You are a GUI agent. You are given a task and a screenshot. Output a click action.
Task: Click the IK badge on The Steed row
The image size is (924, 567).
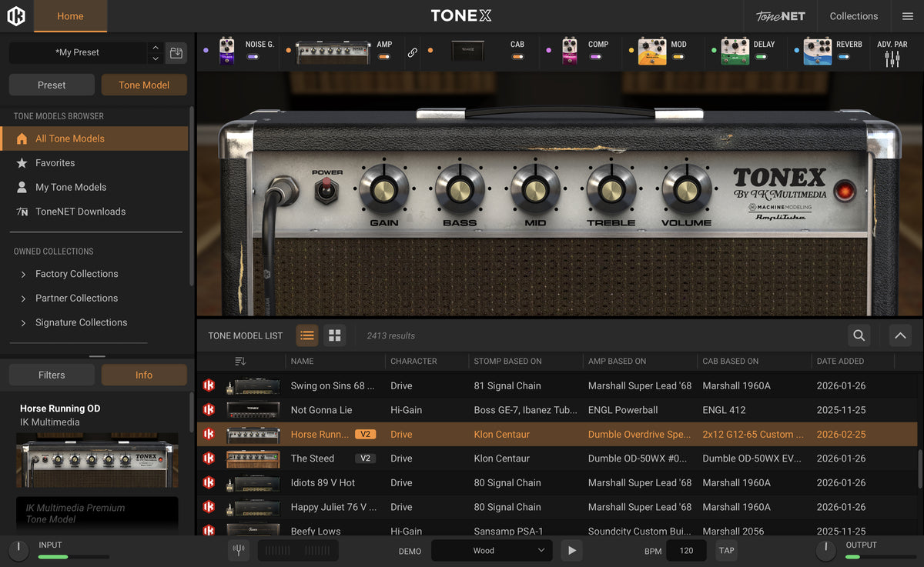coord(209,459)
